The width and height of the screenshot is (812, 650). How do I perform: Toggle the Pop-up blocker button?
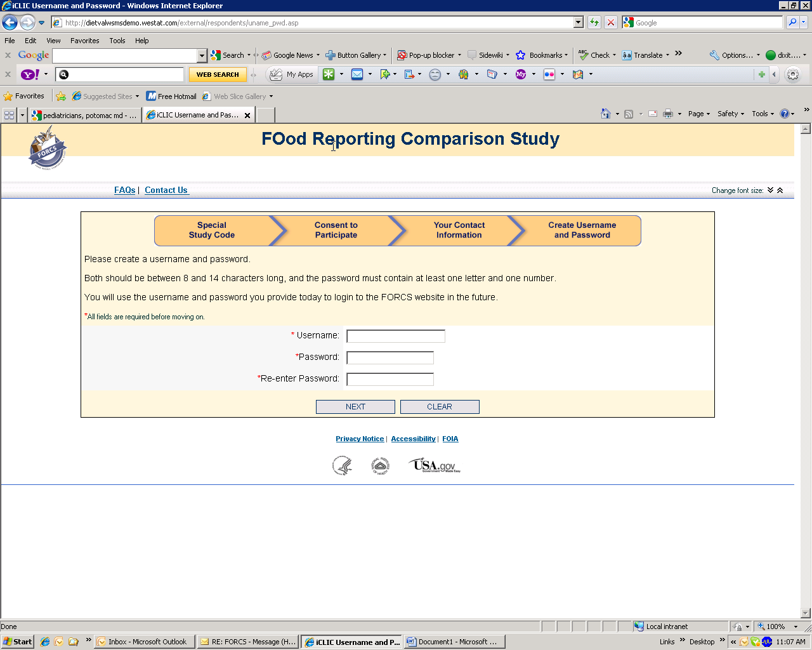point(426,55)
